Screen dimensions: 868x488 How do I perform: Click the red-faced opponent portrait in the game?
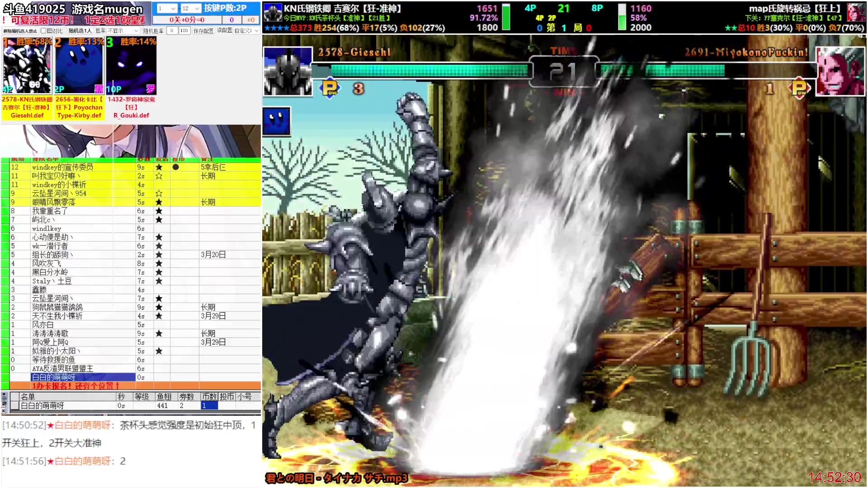point(841,71)
